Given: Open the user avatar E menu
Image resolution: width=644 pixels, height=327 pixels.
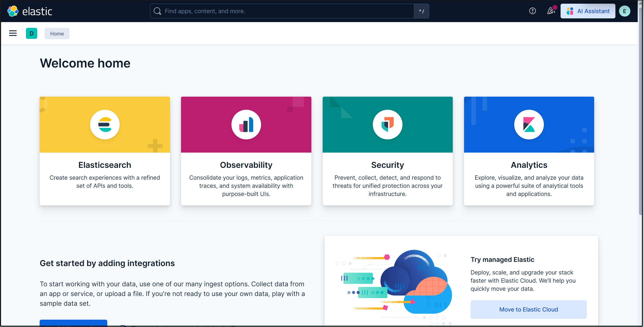Looking at the screenshot, I should pos(624,11).
